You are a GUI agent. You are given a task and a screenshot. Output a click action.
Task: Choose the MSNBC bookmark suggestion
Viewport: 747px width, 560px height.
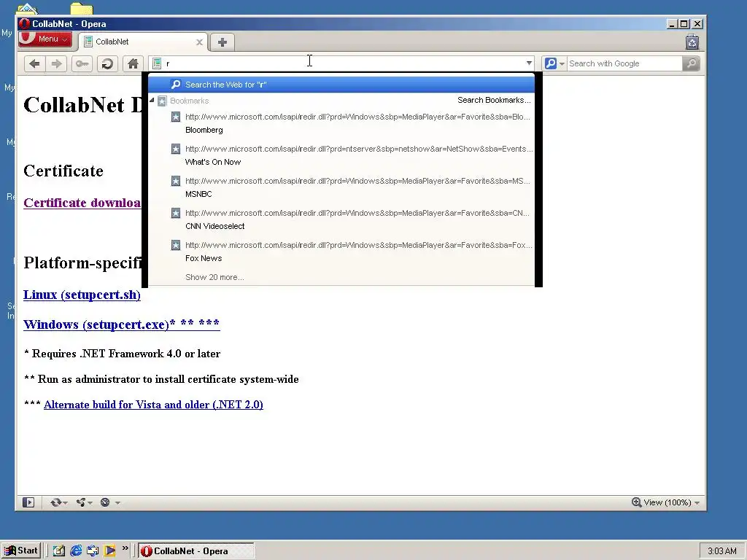(341, 187)
